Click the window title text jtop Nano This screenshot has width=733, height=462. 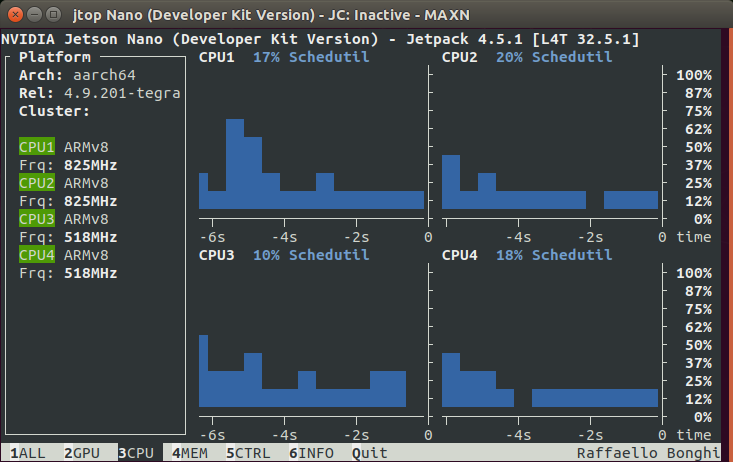(x=271, y=15)
